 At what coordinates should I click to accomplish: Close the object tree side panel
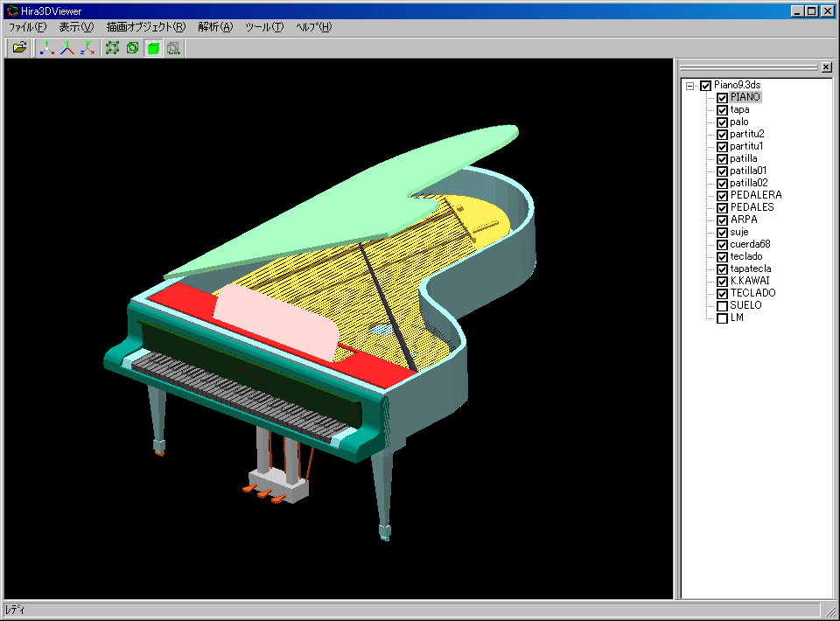(826, 67)
